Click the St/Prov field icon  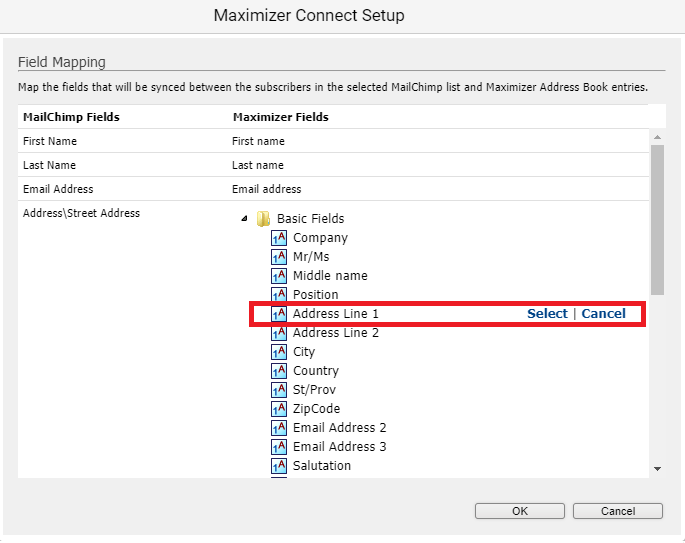(x=279, y=390)
